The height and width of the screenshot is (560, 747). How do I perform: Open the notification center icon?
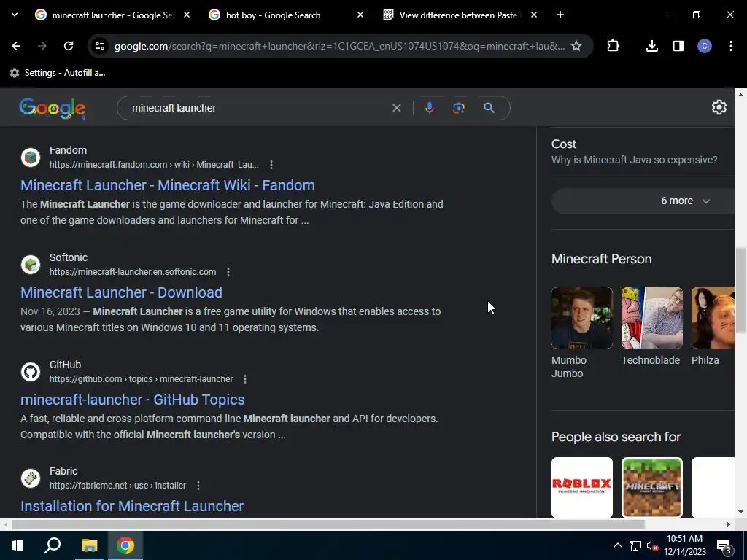pyautogui.click(x=724, y=546)
